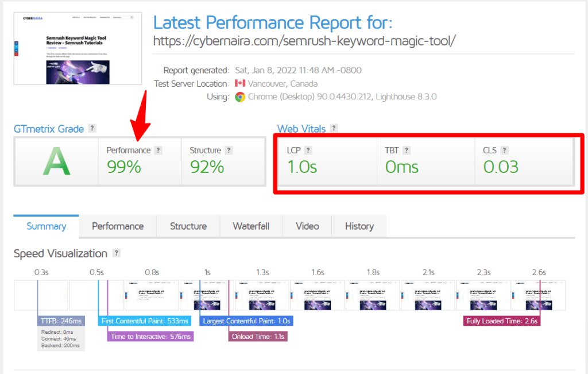Screen dimensions: 588x374
Task: Click the help icon beside TBT
Action: [x=406, y=151]
